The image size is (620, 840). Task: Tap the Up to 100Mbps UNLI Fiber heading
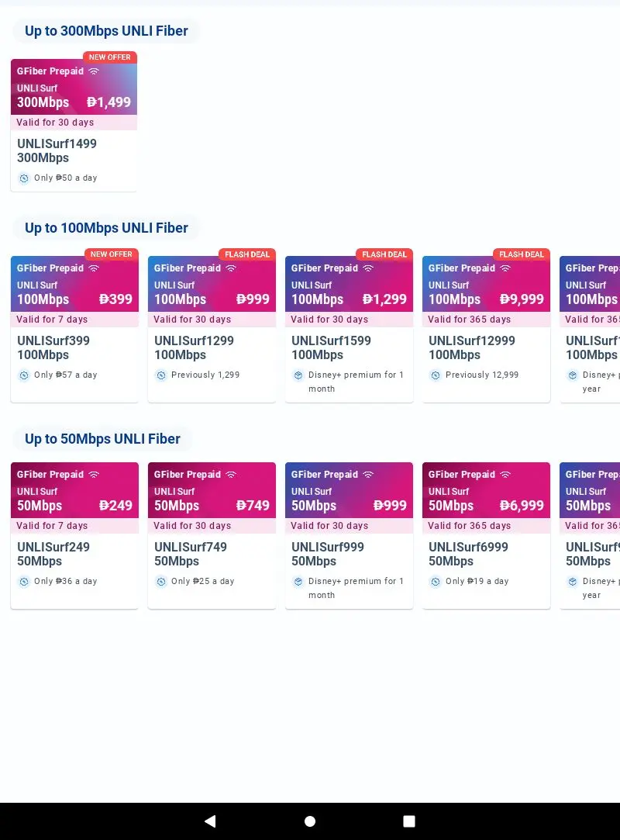tap(106, 228)
